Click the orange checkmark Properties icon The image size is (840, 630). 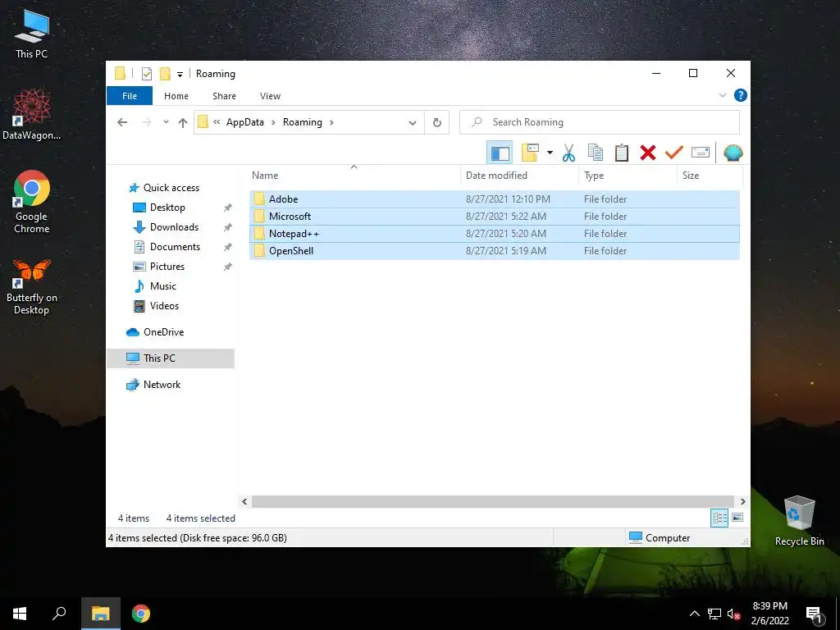pyautogui.click(x=674, y=153)
